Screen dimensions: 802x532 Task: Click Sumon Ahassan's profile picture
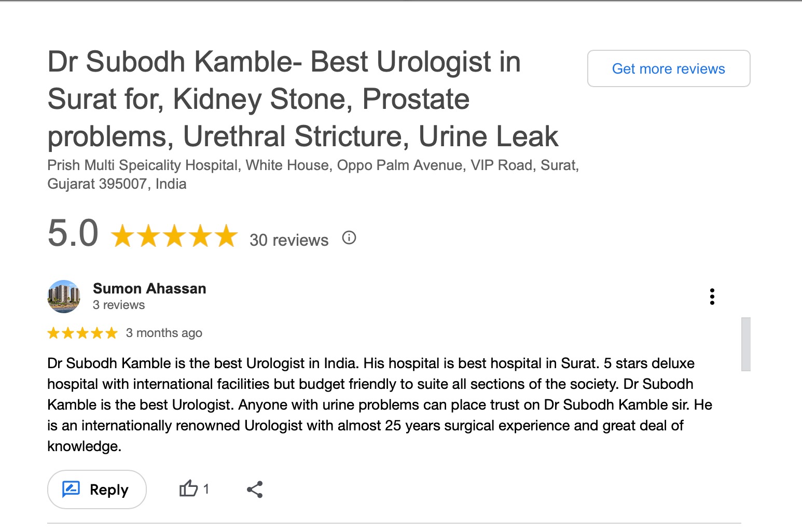[x=64, y=297]
